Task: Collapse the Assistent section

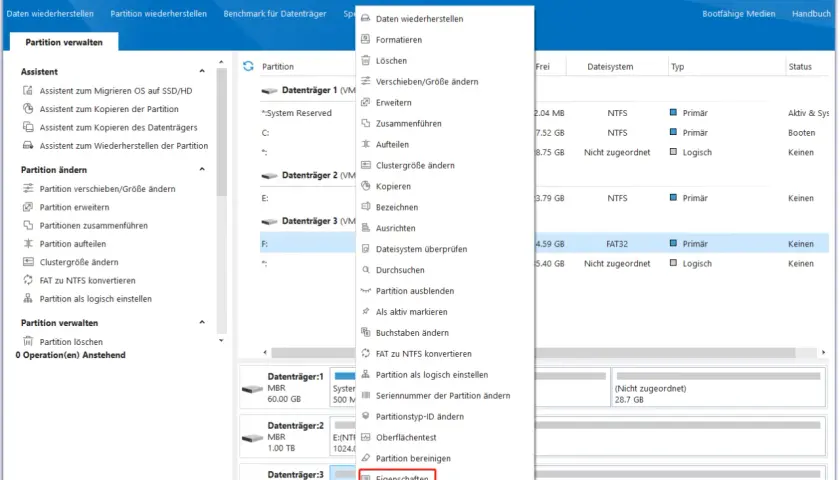Action: 202,71
